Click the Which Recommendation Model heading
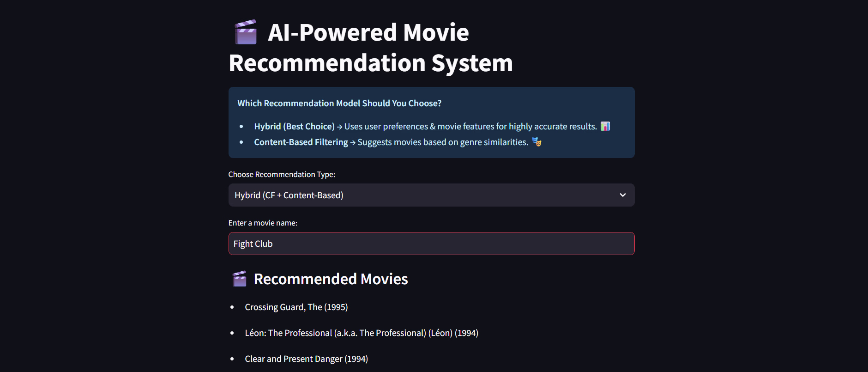This screenshot has height=372, width=868. point(339,104)
